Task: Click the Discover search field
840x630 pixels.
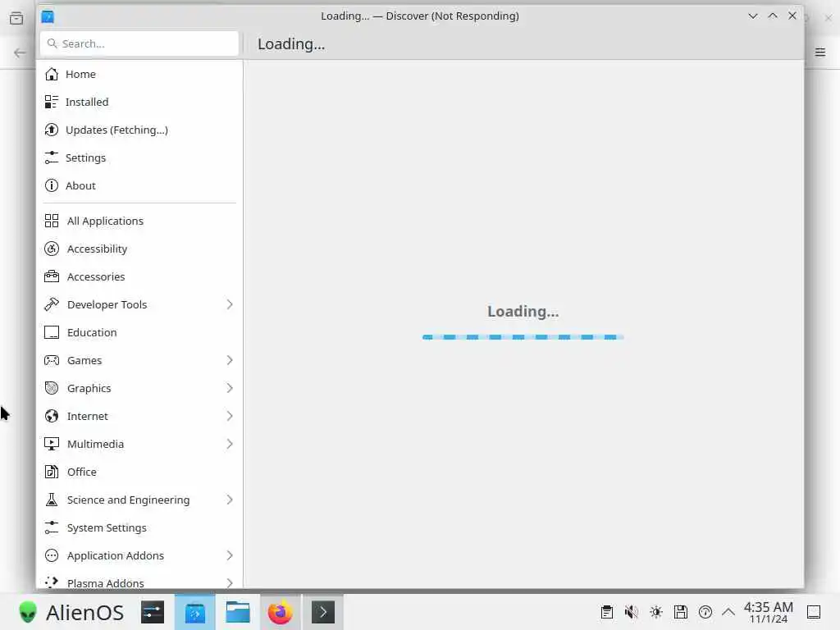Action: tap(139, 43)
